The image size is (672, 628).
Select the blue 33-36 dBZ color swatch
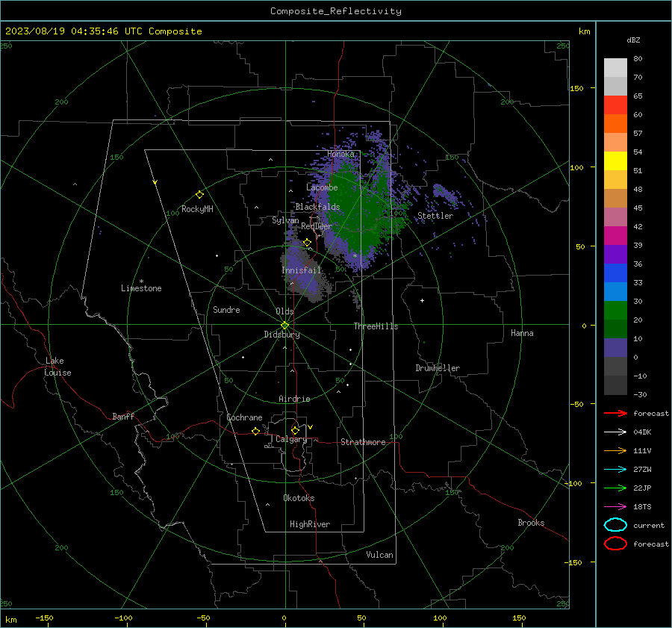click(x=615, y=273)
